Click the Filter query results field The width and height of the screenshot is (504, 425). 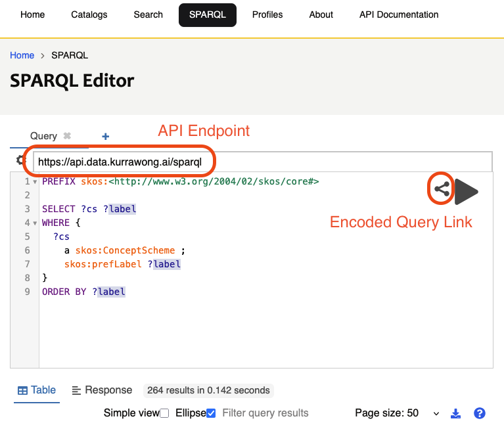[265, 413]
